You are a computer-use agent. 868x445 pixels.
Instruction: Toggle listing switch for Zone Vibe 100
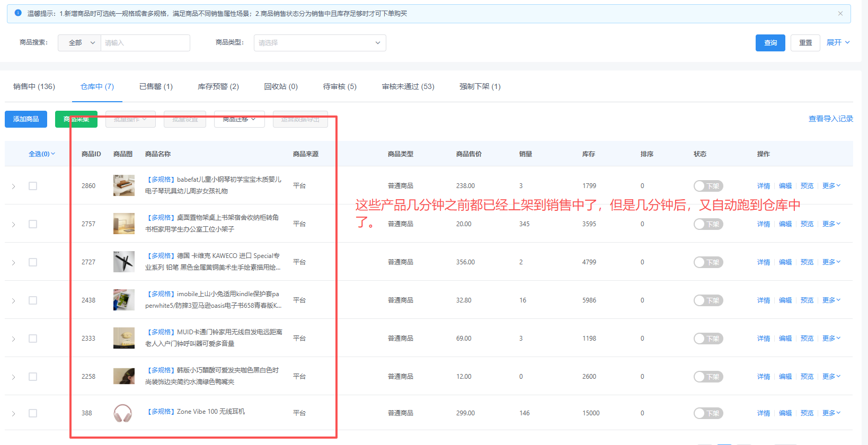(708, 413)
